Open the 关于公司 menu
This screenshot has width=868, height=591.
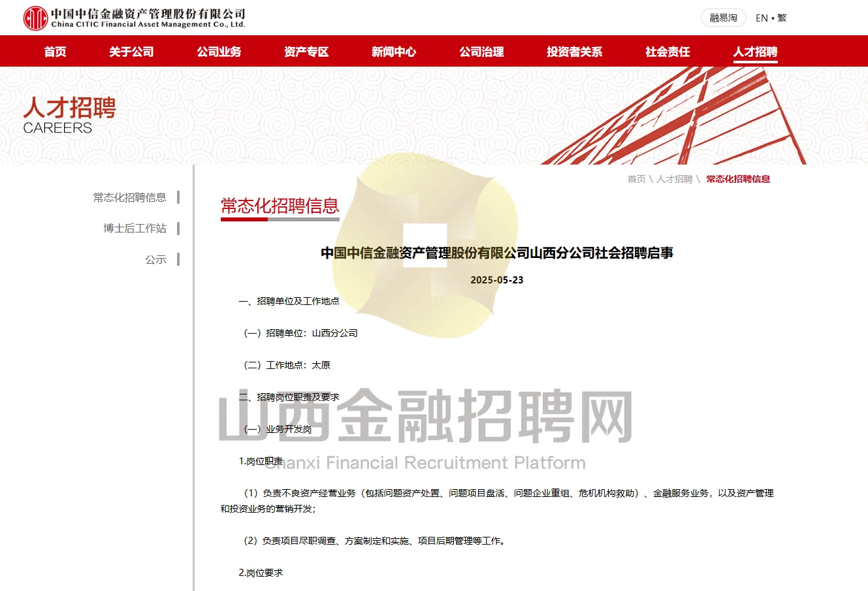[131, 52]
